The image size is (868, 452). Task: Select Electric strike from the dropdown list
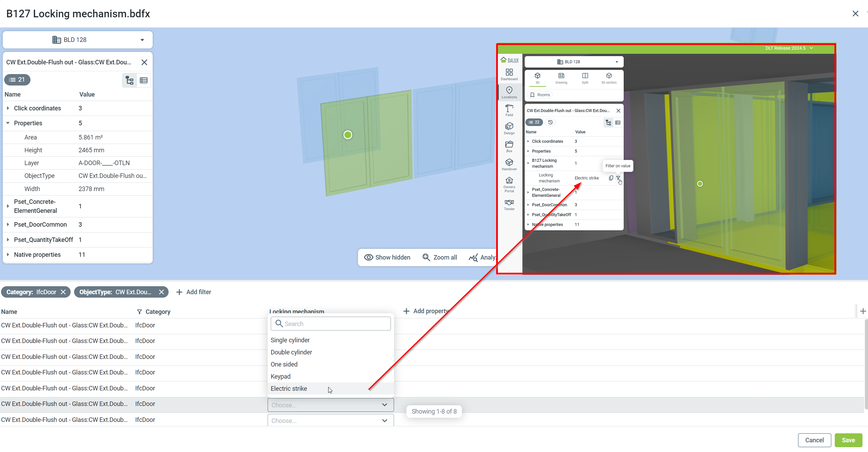tap(289, 388)
